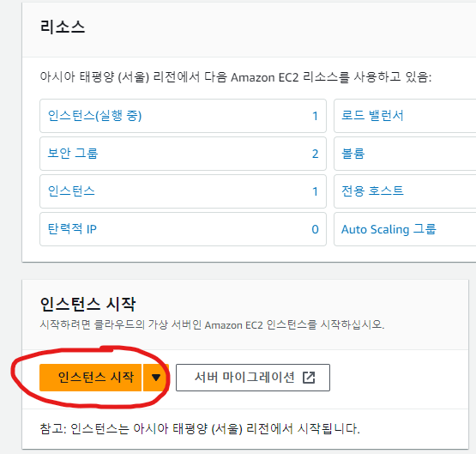Image resolution: width=476 pixels, height=454 pixels.
Task: Click the 인스턴스 시작 orange button
Action: click(x=90, y=378)
